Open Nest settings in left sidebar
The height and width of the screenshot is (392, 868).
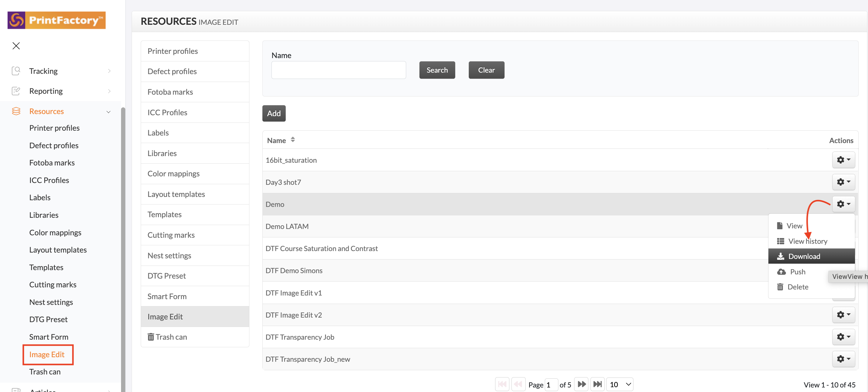pos(51,302)
